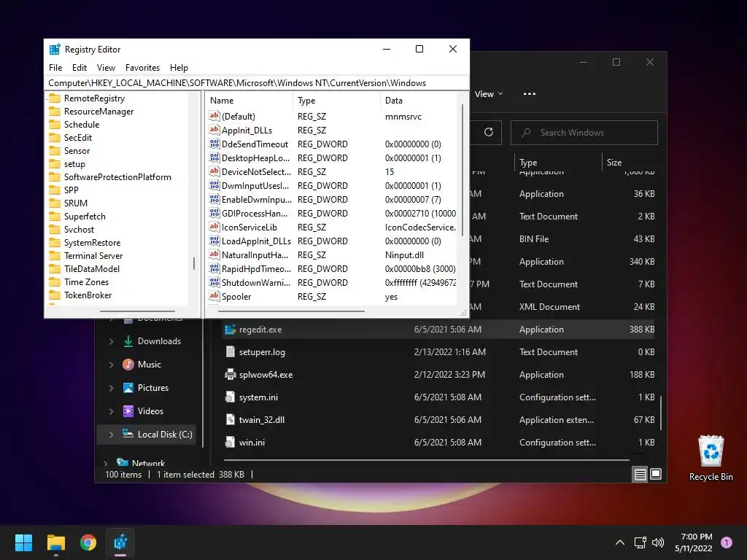Select the (Default) string value icon

214,116
